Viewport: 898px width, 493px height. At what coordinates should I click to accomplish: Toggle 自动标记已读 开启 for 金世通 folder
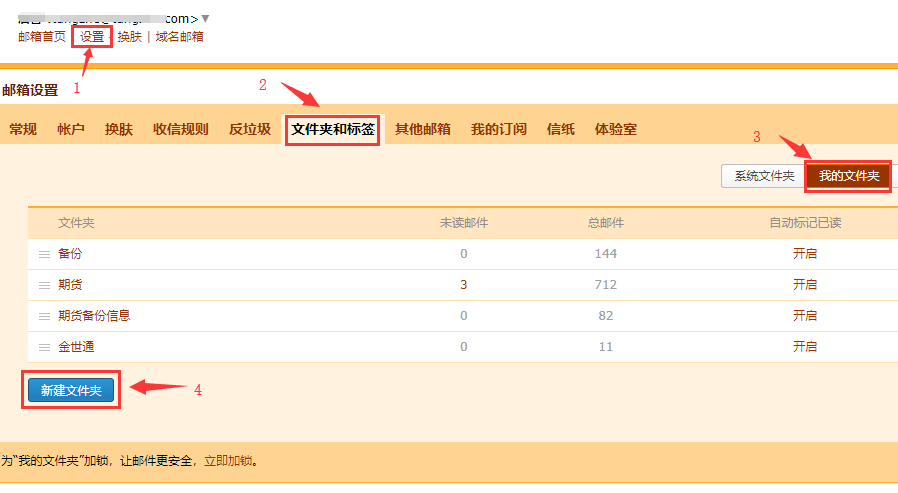805,347
